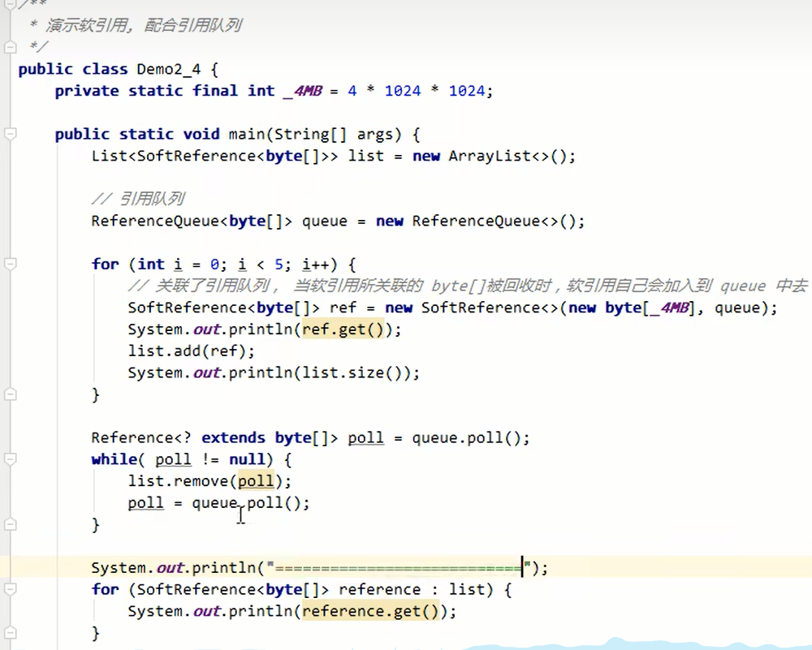Click null in the while condition
Image resolution: width=812 pixels, height=650 pixels.
tap(247, 459)
